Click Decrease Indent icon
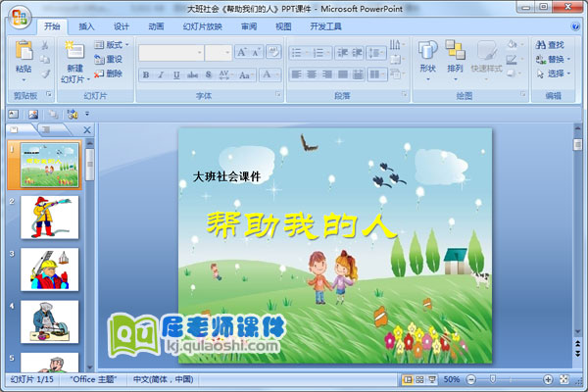The height and width of the screenshot is (392, 588). [342, 53]
